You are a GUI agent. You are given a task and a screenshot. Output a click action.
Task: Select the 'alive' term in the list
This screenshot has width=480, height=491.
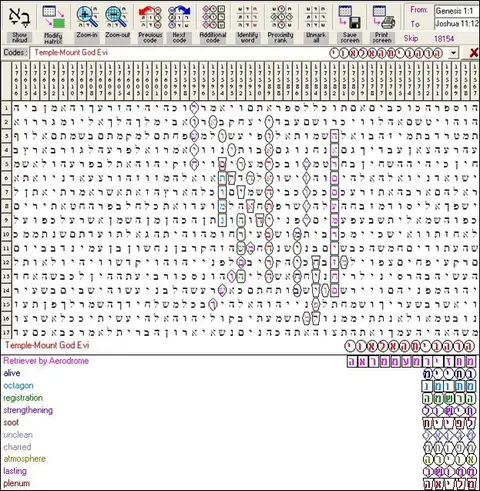pos(12,373)
